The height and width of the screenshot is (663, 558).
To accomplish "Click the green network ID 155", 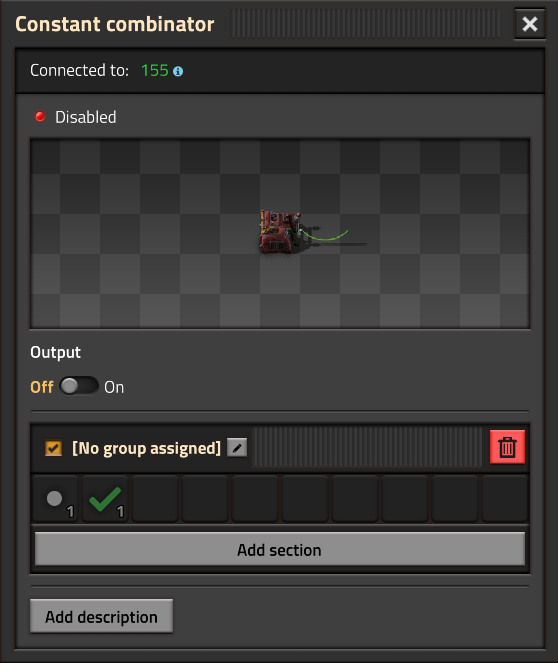I will tap(155, 71).
